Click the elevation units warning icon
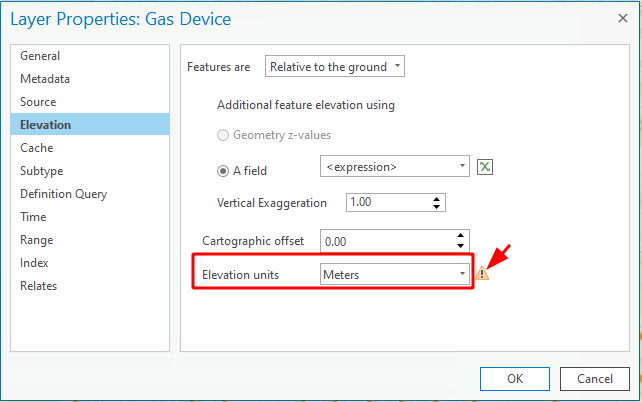The height and width of the screenshot is (402, 642). tap(482, 273)
